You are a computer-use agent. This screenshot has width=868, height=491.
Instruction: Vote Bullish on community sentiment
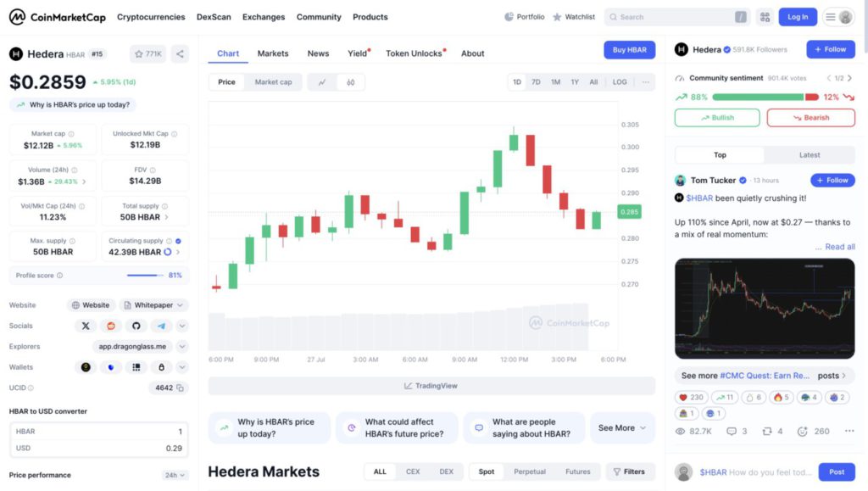click(717, 118)
